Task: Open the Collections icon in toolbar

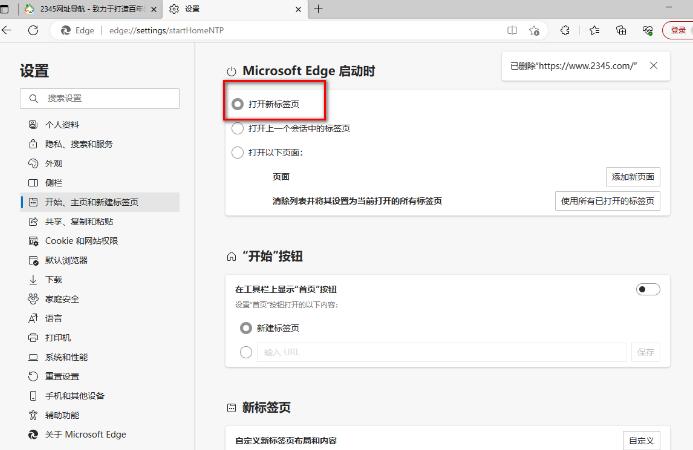Action: coord(621,31)
